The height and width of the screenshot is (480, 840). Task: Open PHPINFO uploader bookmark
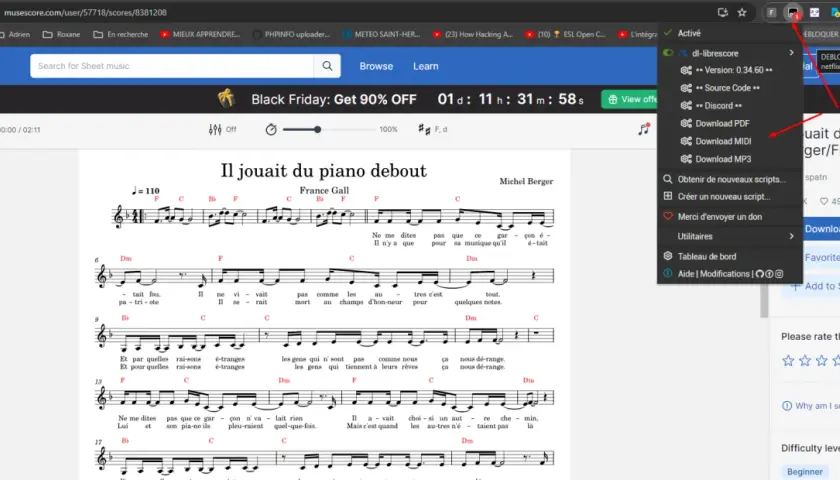point(291,34)
